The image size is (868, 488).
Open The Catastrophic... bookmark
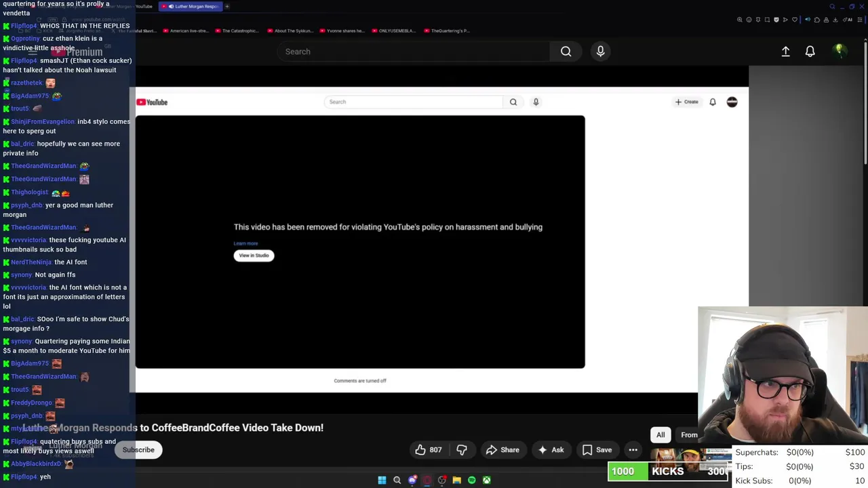[x=237, y=30]
